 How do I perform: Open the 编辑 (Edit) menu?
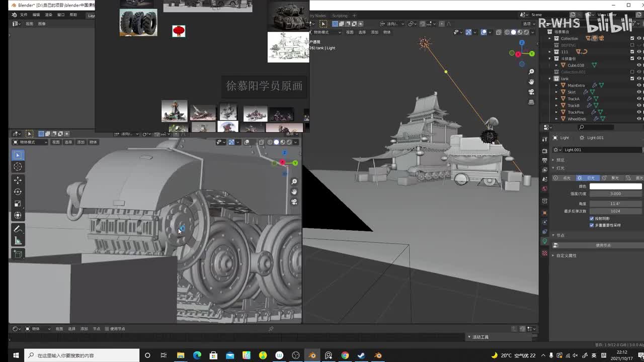[36, 15]
